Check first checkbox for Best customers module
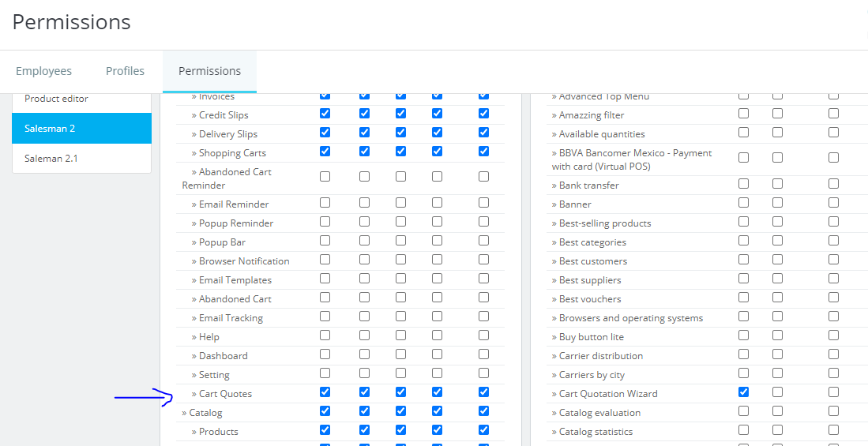The image size is (868, 446). [x=743, y=260]
